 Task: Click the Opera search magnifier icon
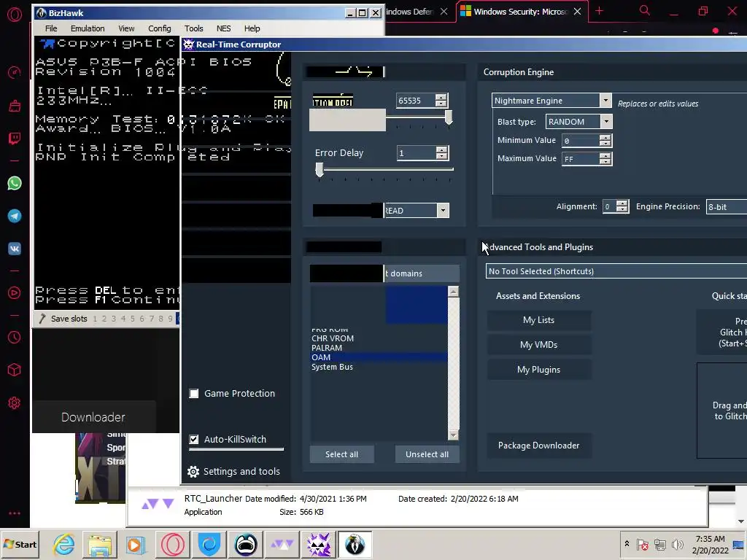click(645, 10)
